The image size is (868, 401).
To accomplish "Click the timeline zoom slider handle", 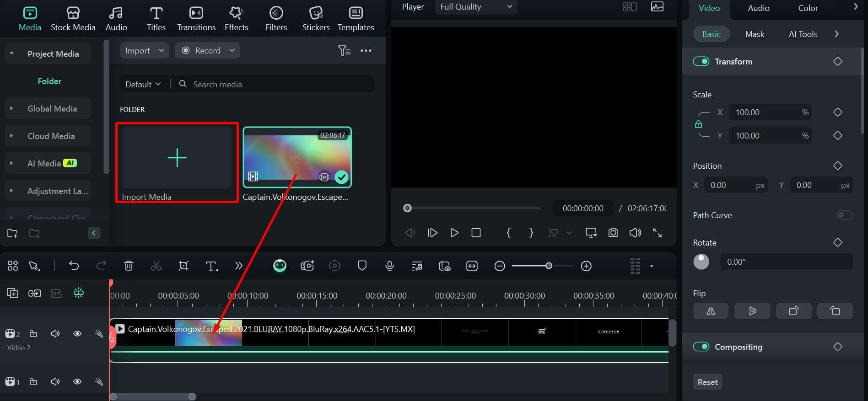I will 549,266.
